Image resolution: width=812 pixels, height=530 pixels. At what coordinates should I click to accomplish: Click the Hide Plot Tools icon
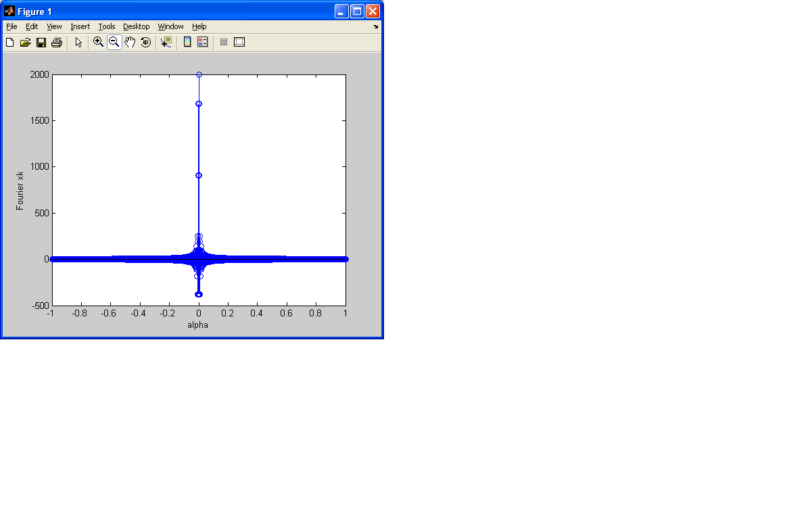pyautogui.click(x=224, y=42)
